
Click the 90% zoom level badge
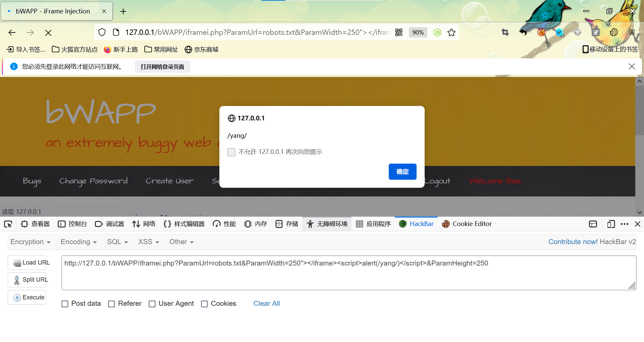click(418, 32)
